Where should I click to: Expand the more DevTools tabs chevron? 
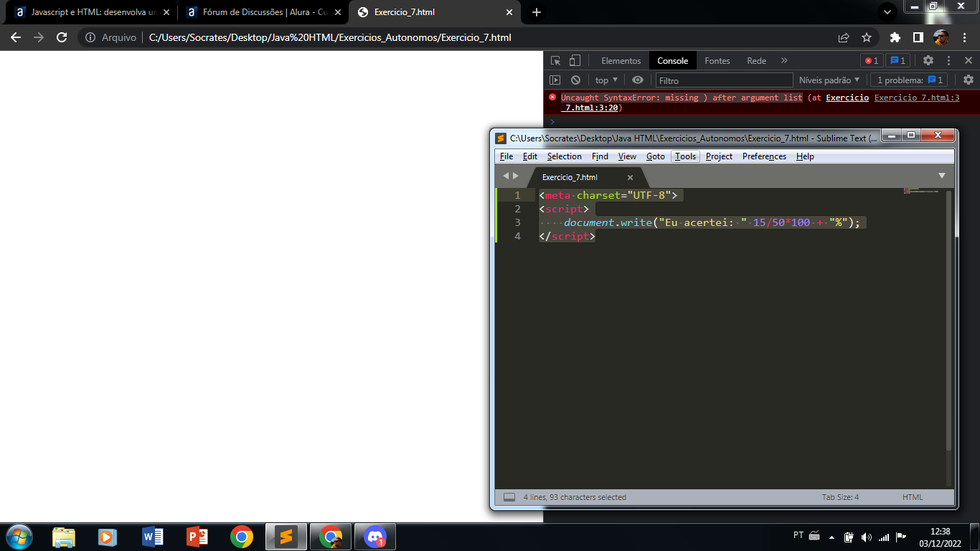(x=784, y=61)
